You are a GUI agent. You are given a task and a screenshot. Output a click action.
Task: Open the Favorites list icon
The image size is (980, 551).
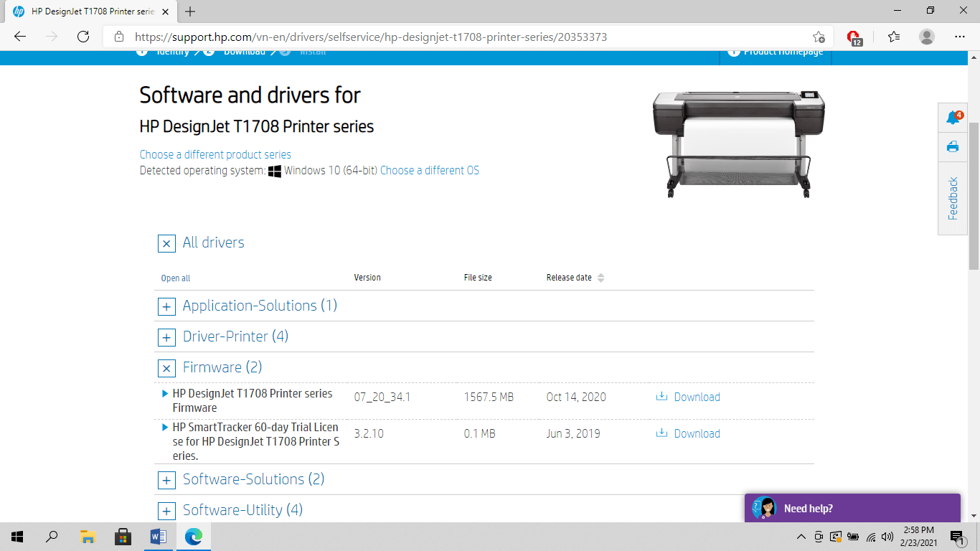tap(893, 37)
